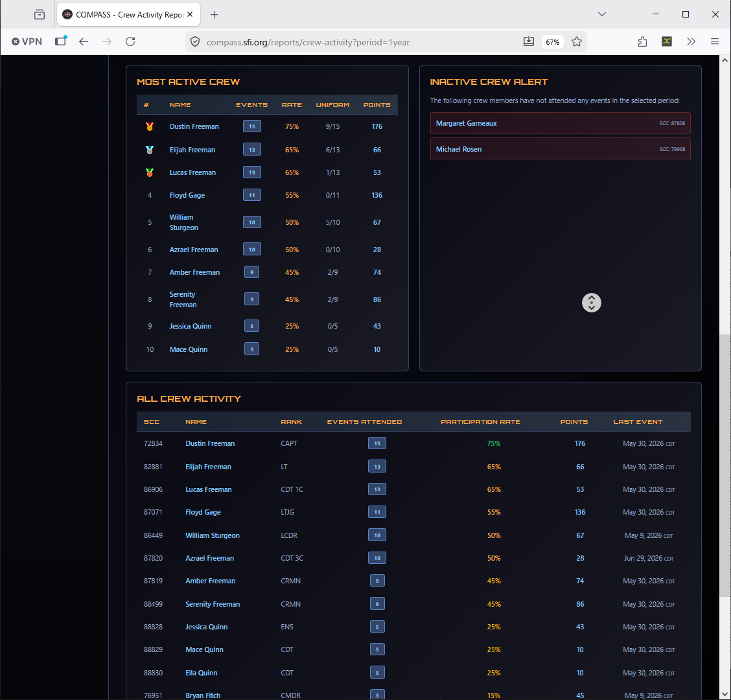This screenshot has height=700, width=731.
Task: Click the LAST EVENT column header
Action: [637, 421]
